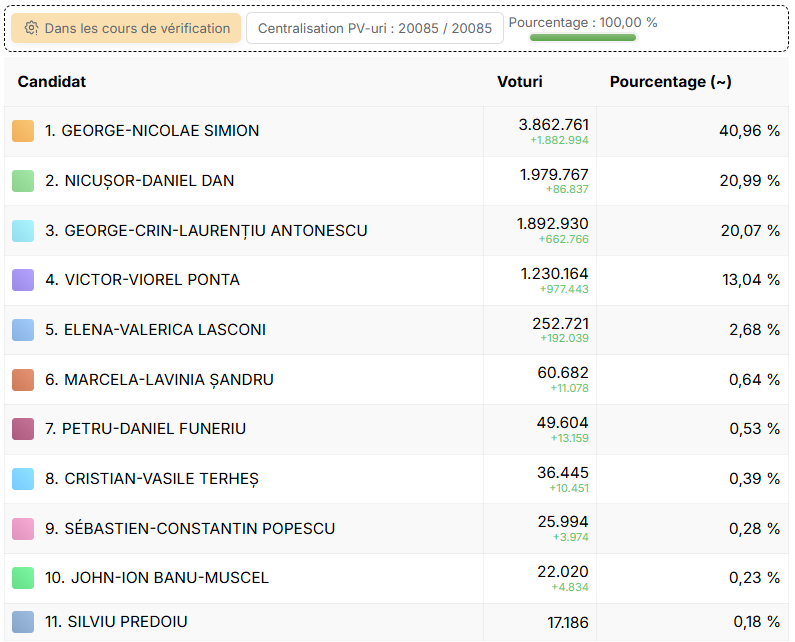The image size is (795, 642).
Task: Select candidate name Silviu Predoiu
Action: click(116, 622)
